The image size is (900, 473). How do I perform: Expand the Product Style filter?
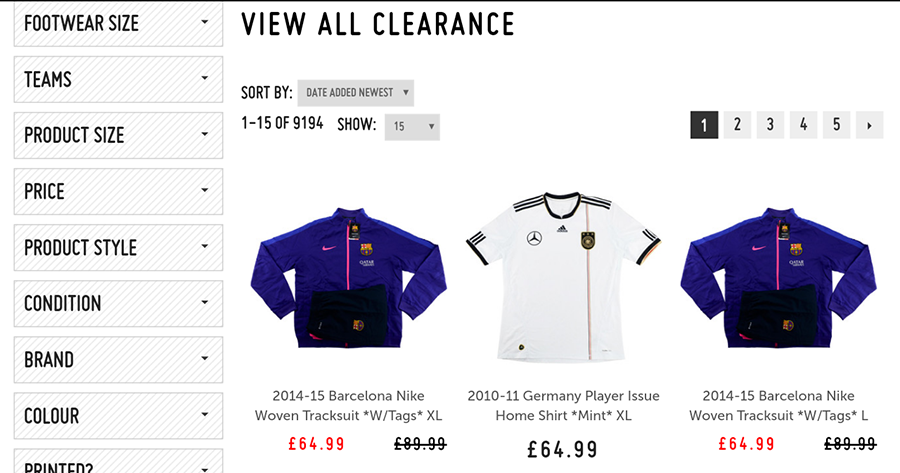pos(117,247)
